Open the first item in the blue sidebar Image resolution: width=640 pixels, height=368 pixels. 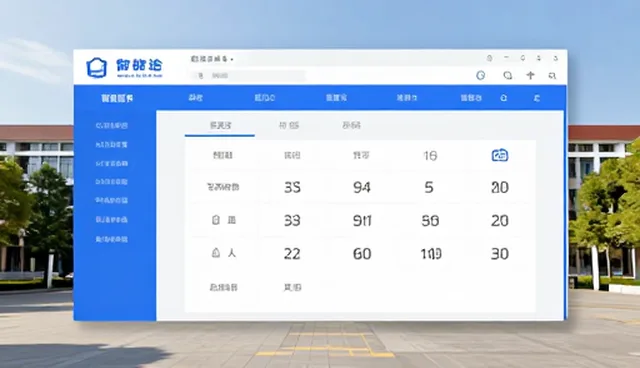111,126
